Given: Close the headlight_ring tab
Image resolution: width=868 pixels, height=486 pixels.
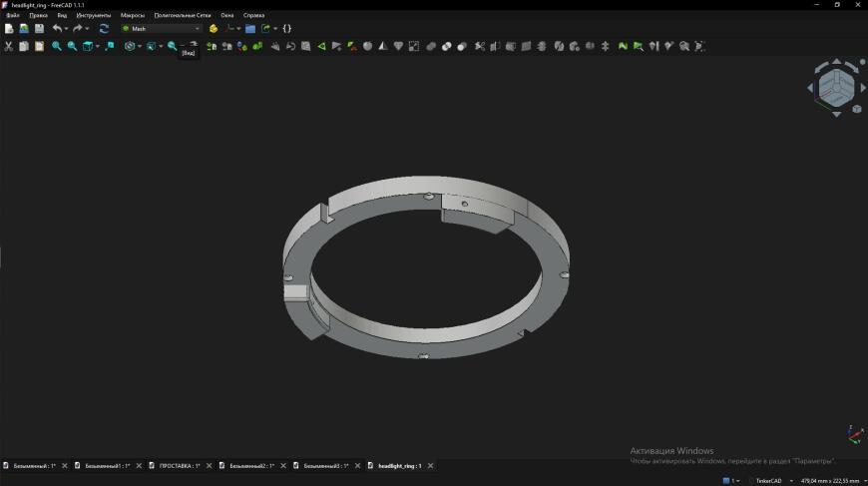Looking at the screenshot, I should (x=431, y=466).
